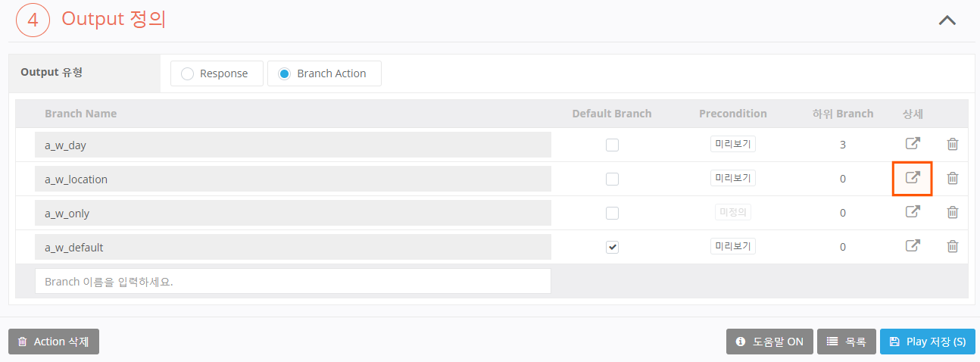Preview precondition for a_w_default
This screenshot has width=980, height=362.
[732, 246]
